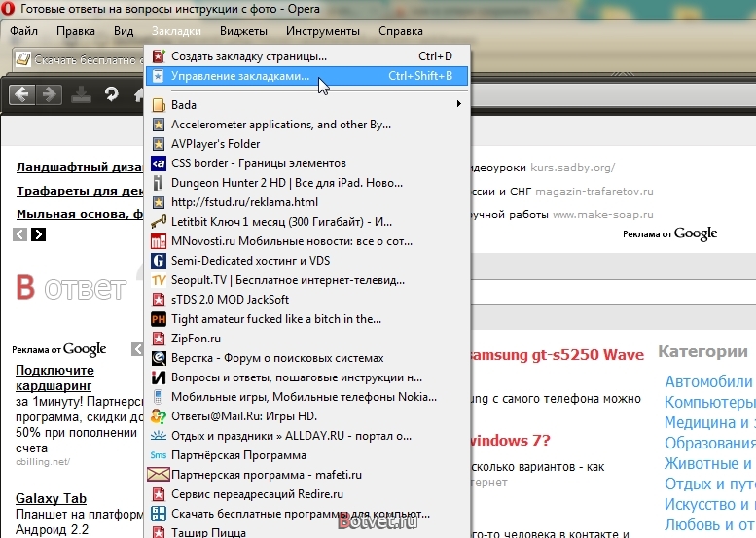Click the next ad arrow button
The height and width of the screenshot is (538, 756).
pos(39,234)
